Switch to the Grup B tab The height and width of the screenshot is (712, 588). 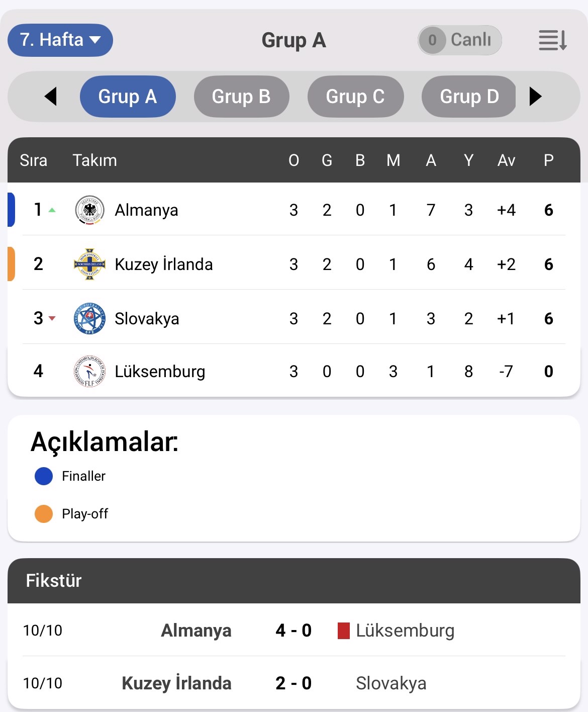coord(241,97)
